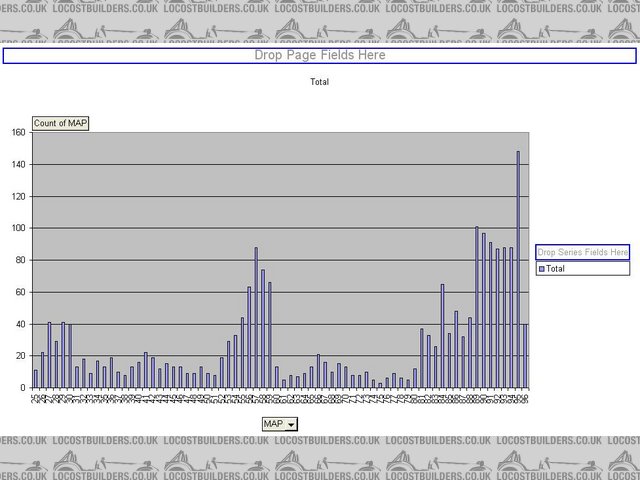Click the 120 label on the vertical axis

tap(19, 196)
